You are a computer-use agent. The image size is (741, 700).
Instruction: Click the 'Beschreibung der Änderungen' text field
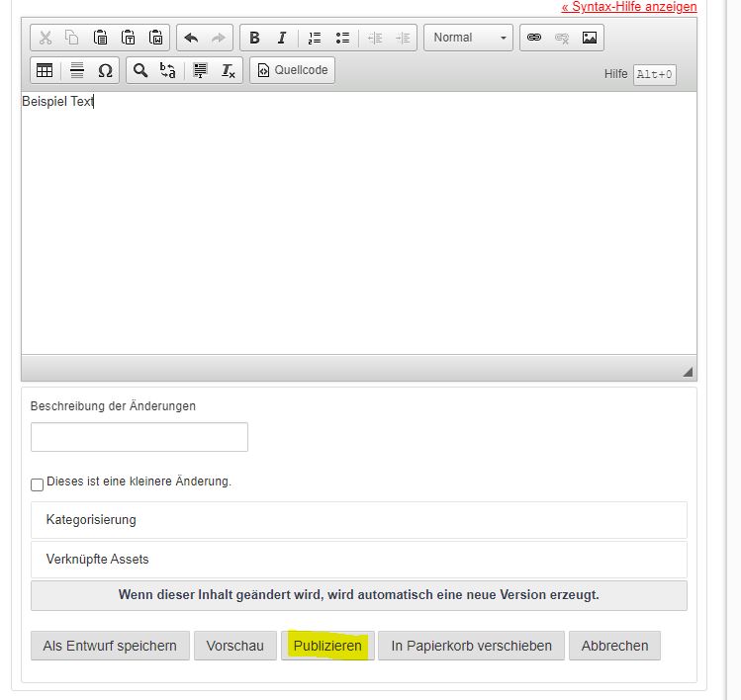(x=139, y=437)
